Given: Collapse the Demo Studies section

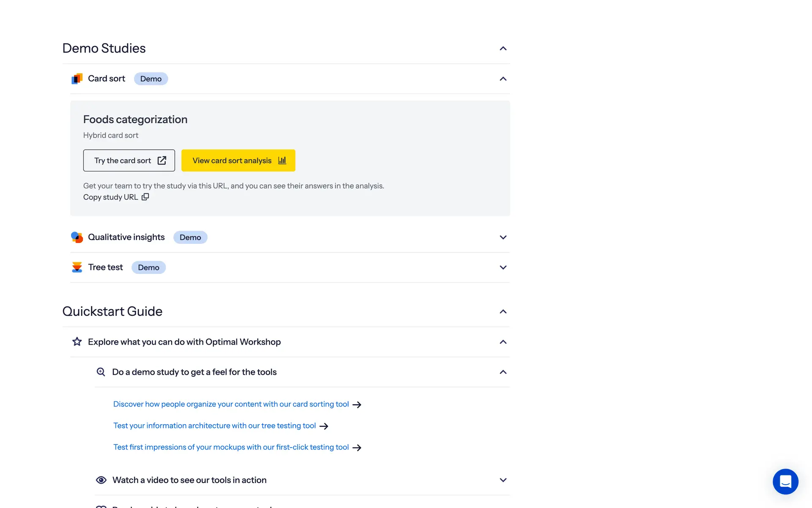Looking at the screenshot, I should point(503,49).
